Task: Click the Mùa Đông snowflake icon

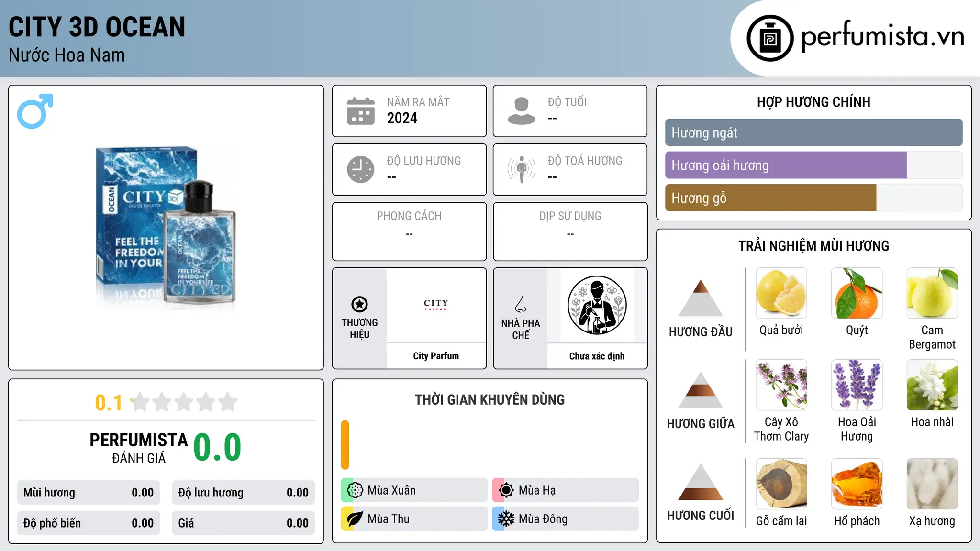Action: pos(506,519)
